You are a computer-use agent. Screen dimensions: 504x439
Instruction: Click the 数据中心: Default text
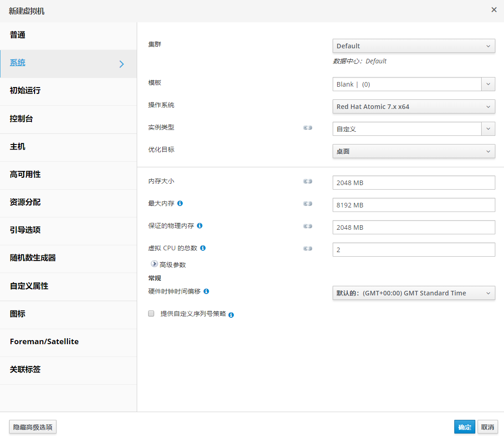(x=360, y=61)
